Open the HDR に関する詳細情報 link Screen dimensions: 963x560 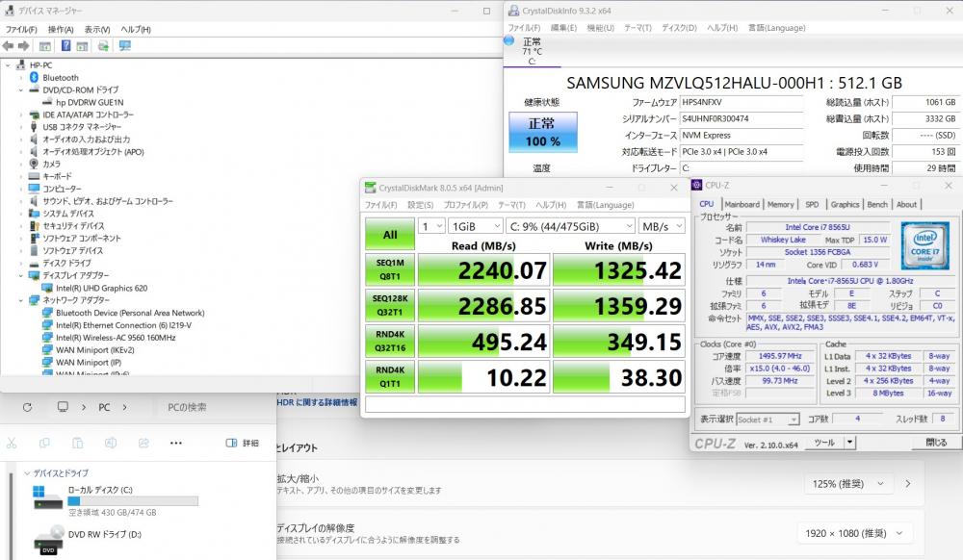tap(317, 402)
